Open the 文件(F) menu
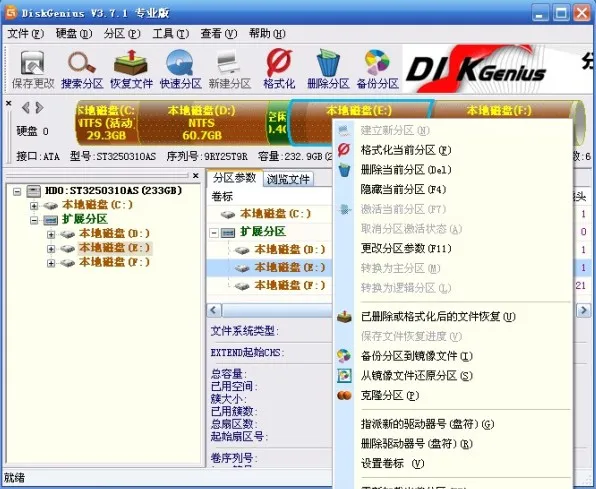 25,34
